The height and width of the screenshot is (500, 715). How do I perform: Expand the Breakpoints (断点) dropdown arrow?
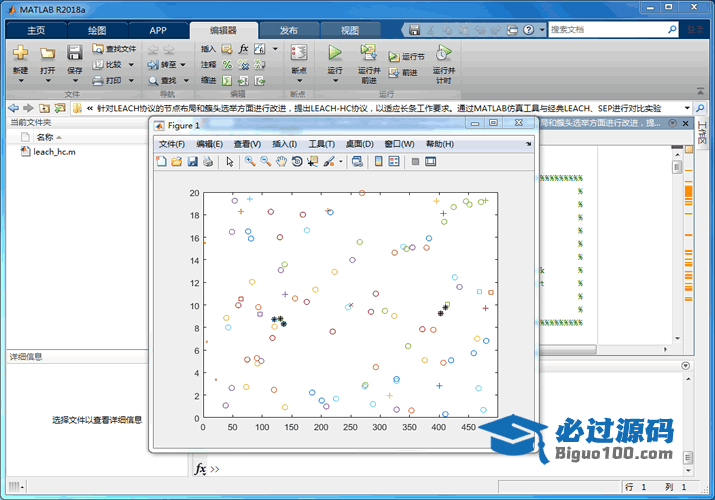click(x=299, y=81)
